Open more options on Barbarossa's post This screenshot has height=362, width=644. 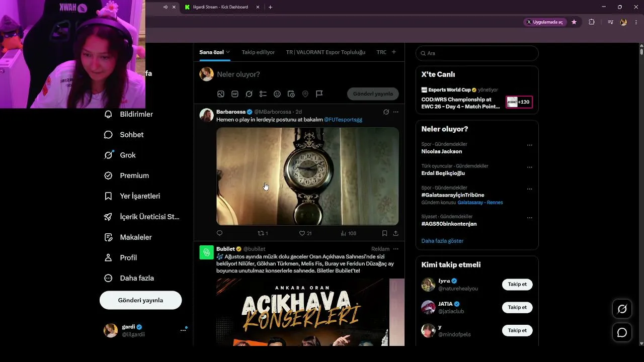(x=395, y=112)
